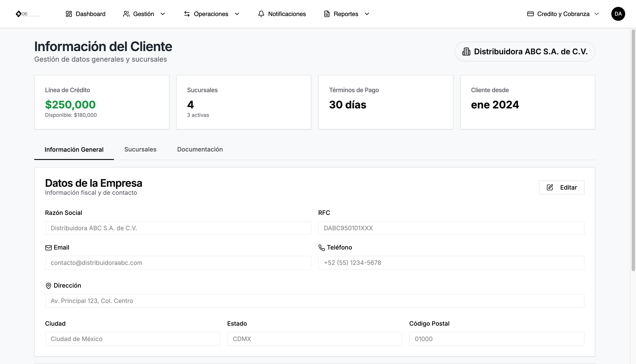This screenshot has height=364, width=636.
Task: Click the Gestión people icon
Action: [x=126, y=14]
